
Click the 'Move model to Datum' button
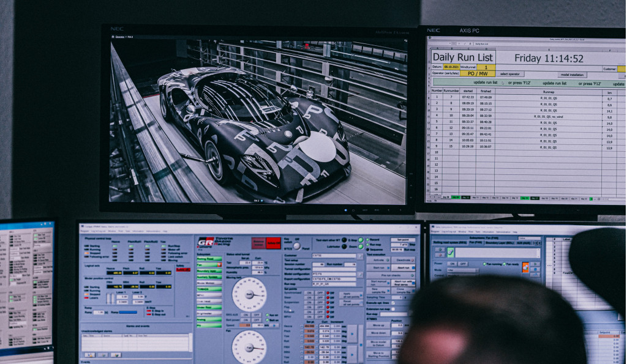[x=378, y=344]
